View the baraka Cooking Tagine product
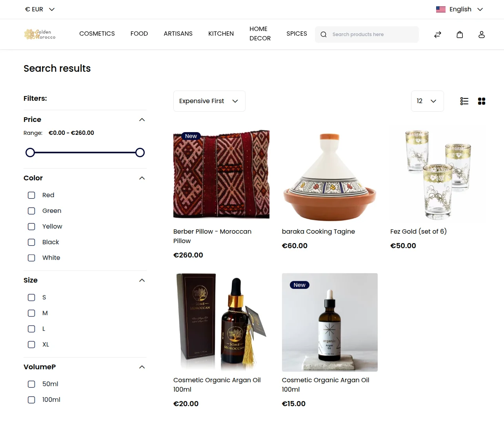 click(x=318, y=231)
